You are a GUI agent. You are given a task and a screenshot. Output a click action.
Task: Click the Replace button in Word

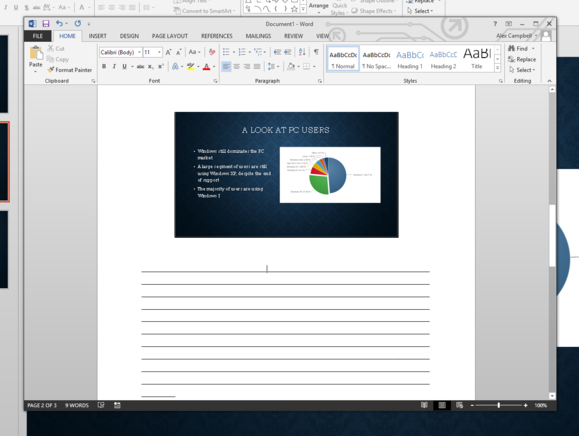click(x=522, y=59)
